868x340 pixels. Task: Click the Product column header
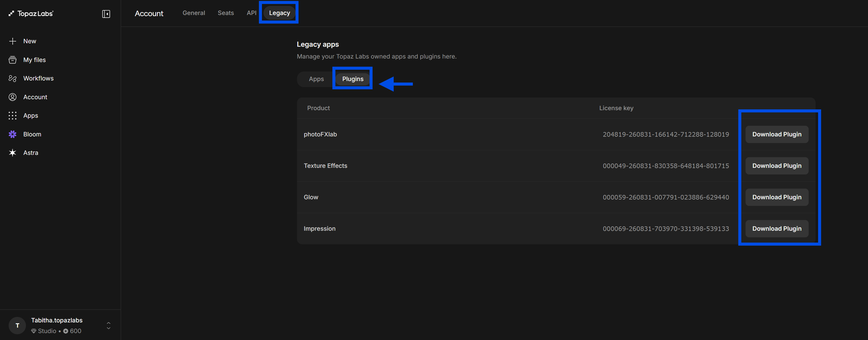tap(318, 108)
